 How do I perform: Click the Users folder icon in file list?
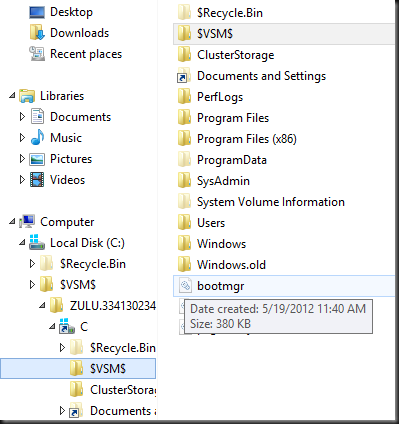[x=185, y=223]
